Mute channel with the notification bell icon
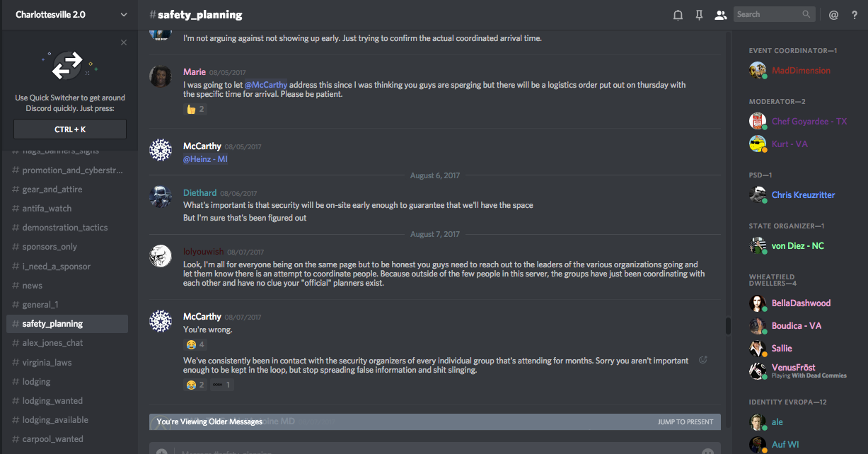 pyautogui.click(x=678, y=15)
